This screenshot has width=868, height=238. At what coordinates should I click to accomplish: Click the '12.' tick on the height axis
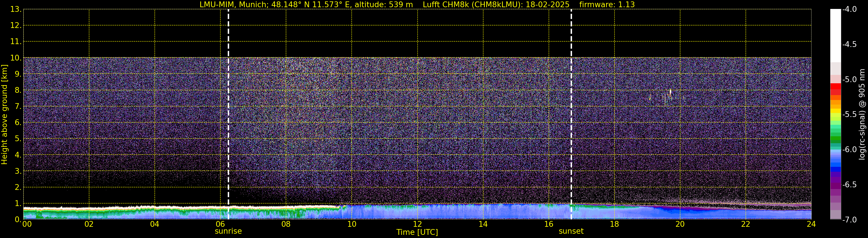click(16, 26)
